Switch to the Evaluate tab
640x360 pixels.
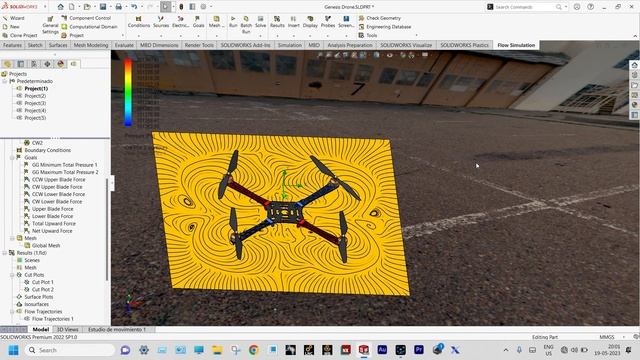124,45
